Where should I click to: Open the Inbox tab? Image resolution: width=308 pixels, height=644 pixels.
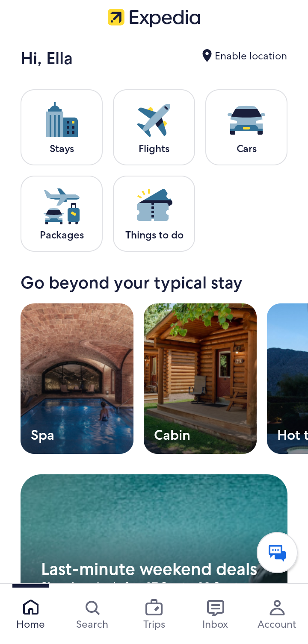[x=215, y=615]
